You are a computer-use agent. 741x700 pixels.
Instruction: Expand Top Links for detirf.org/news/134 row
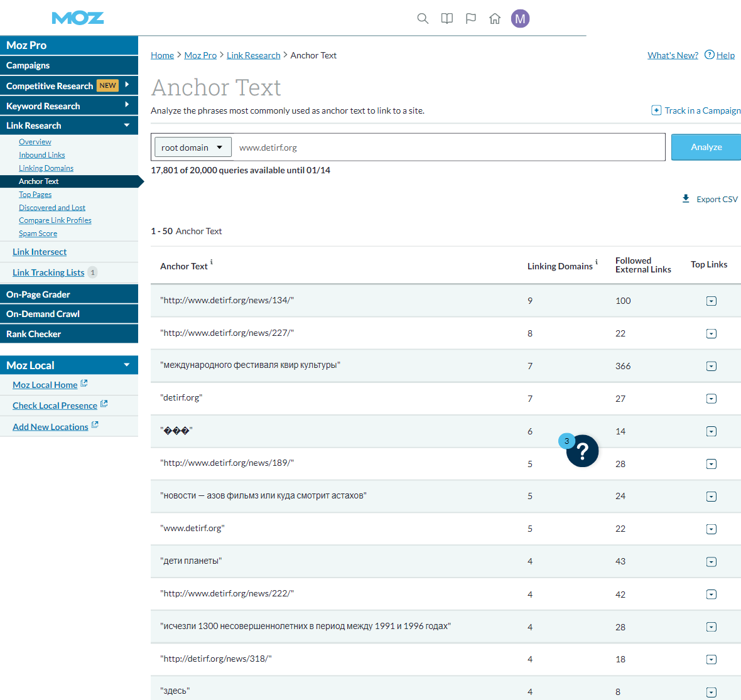711,301
